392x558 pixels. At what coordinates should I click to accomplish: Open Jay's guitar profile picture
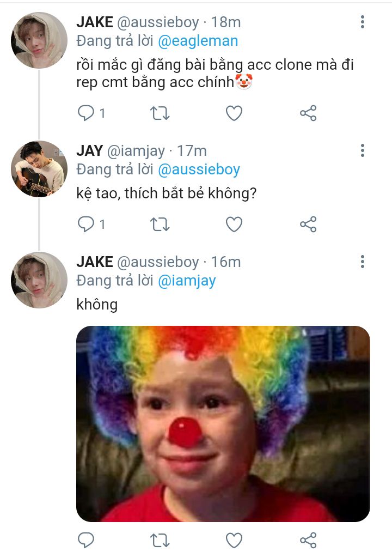39,169
